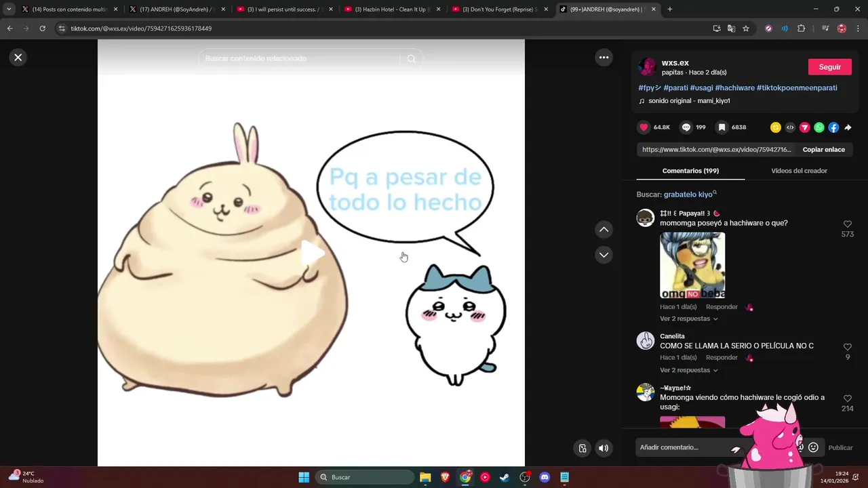Go to the next video with down arrow
This screenshot has width=868, height=488.
604,255
